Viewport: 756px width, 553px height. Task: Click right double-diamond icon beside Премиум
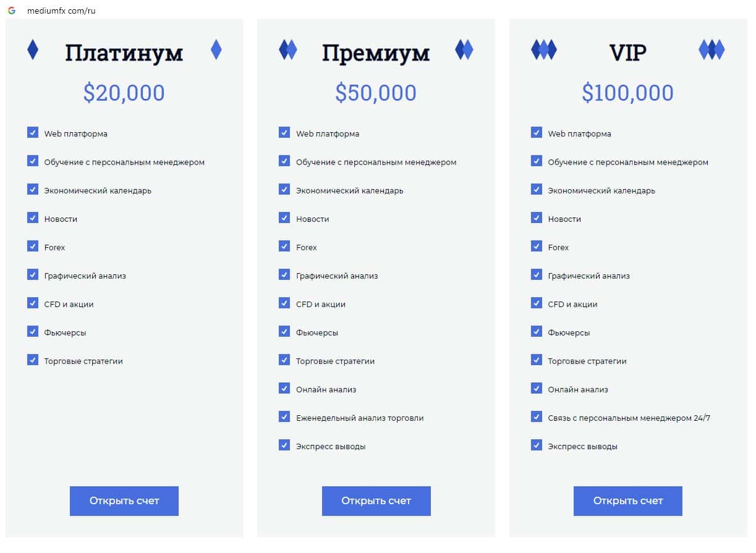(464, 49)
